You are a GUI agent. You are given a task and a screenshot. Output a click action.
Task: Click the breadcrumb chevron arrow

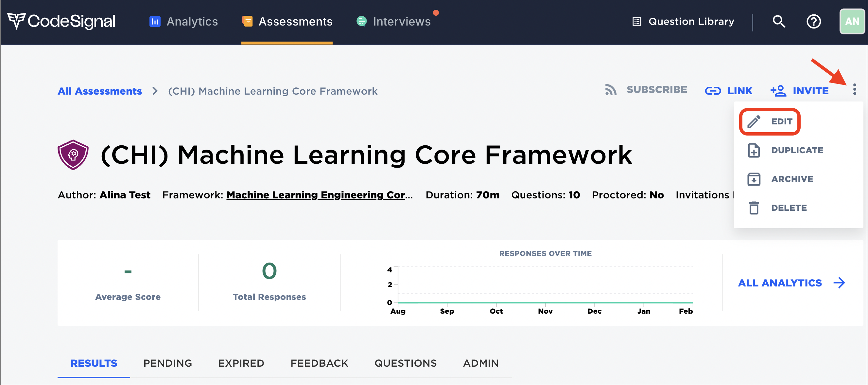155,91
